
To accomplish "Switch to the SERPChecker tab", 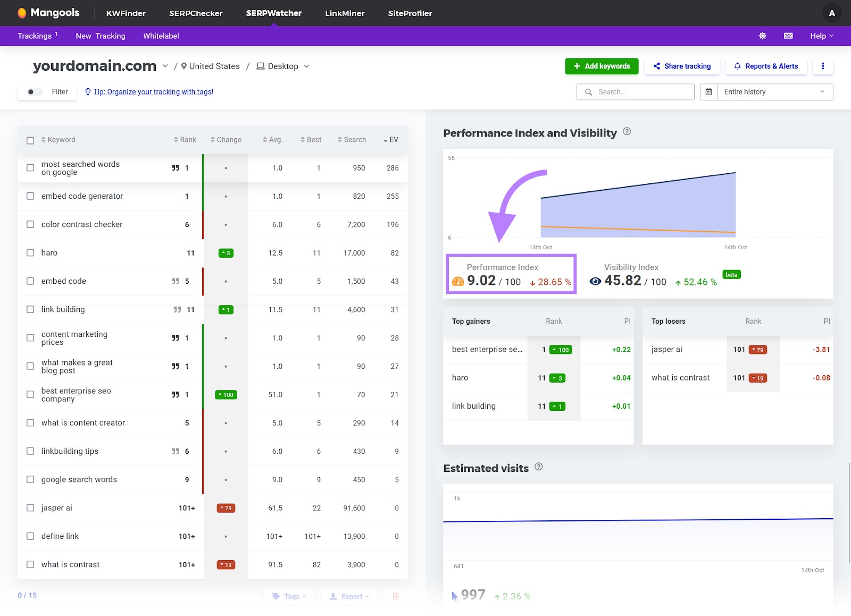I will pyautogui.click(x=195, y=13).
